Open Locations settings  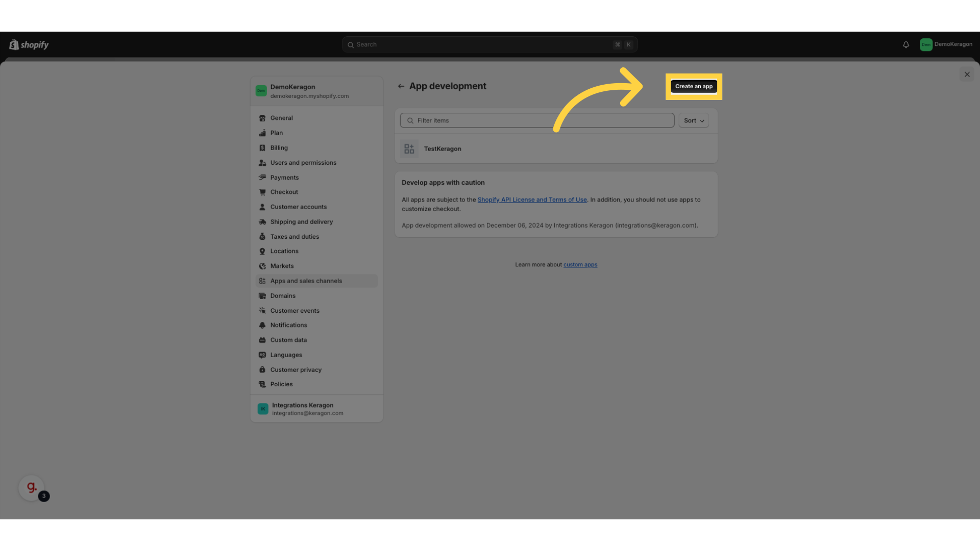click(x=316, y=252)
